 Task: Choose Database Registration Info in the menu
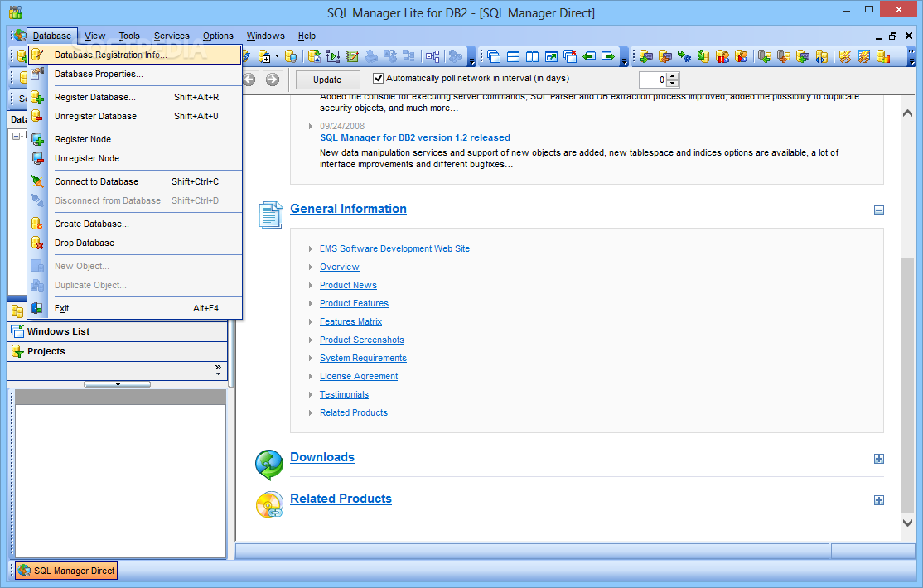point(135,55)
